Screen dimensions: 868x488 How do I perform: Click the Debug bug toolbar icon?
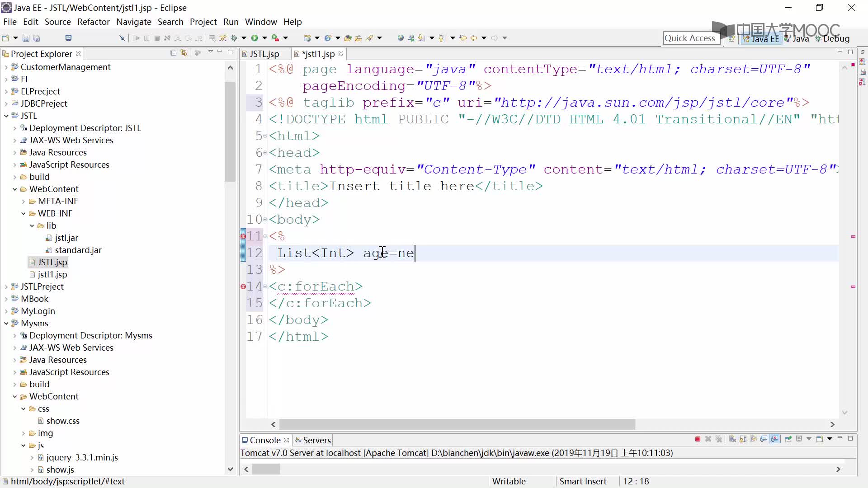[234, 38]
